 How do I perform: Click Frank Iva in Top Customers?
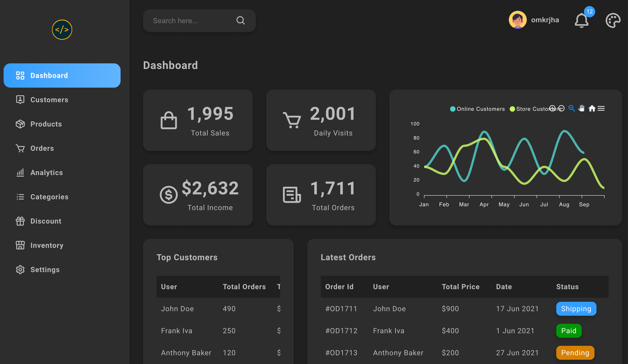click(x=177, y=331)
